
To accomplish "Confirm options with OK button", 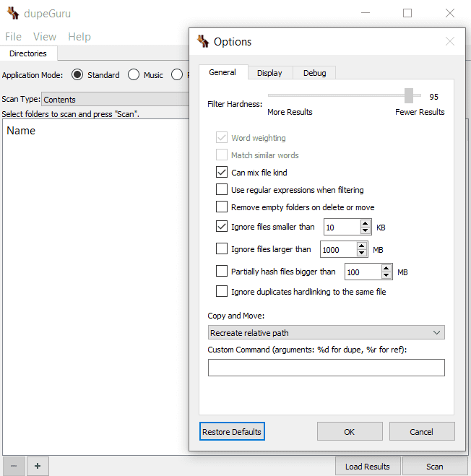I will (350, 432).
